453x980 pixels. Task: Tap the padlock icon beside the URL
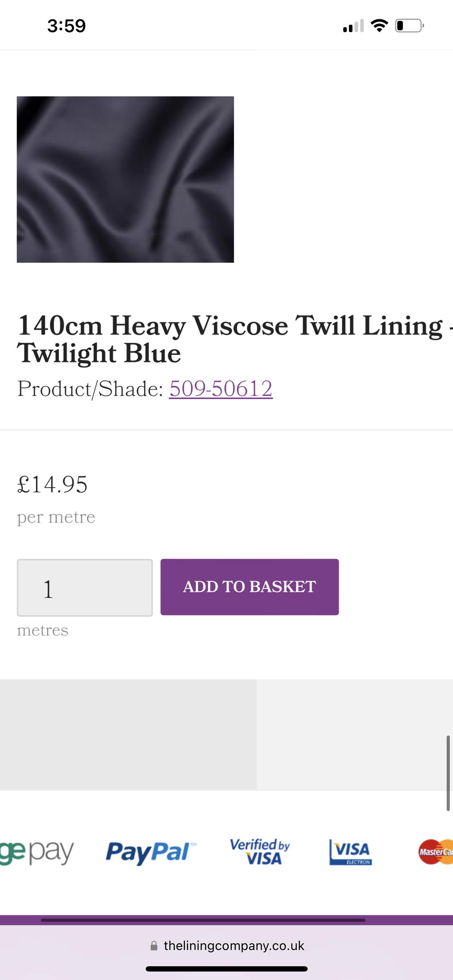[x=154, y=945]
